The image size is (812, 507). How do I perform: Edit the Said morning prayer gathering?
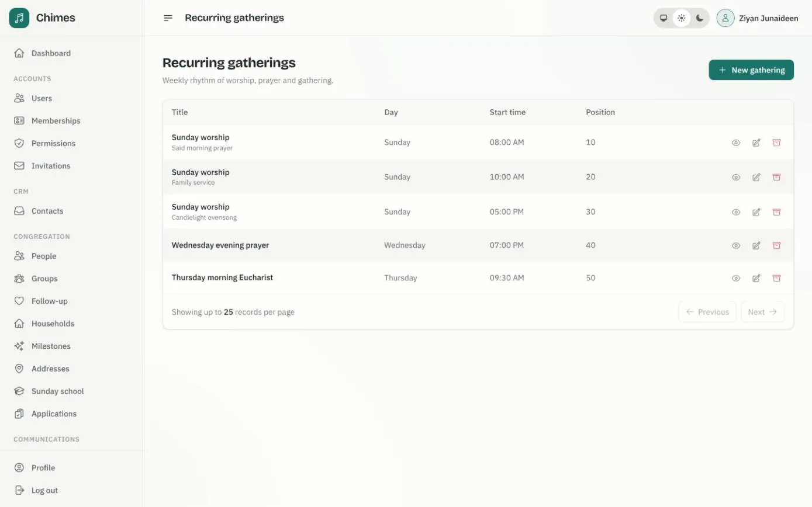pos(756,143)
